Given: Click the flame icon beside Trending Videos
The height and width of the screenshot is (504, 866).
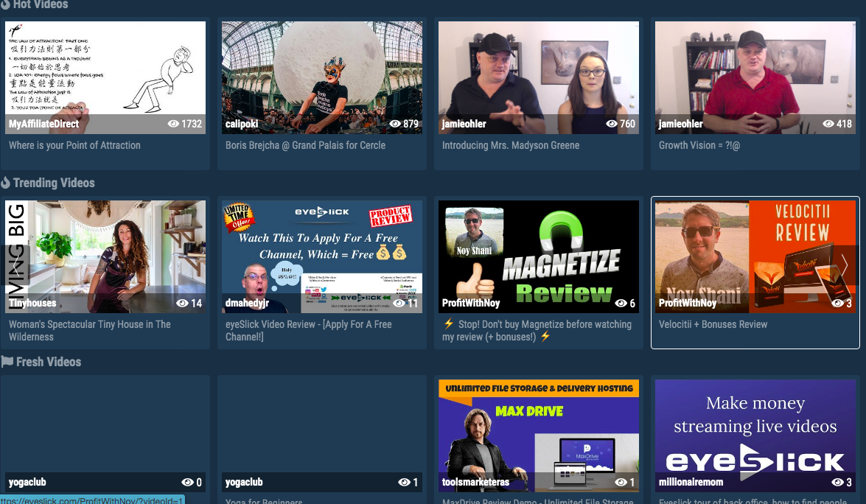Looking at the screenshot, I should coord(5,183).
